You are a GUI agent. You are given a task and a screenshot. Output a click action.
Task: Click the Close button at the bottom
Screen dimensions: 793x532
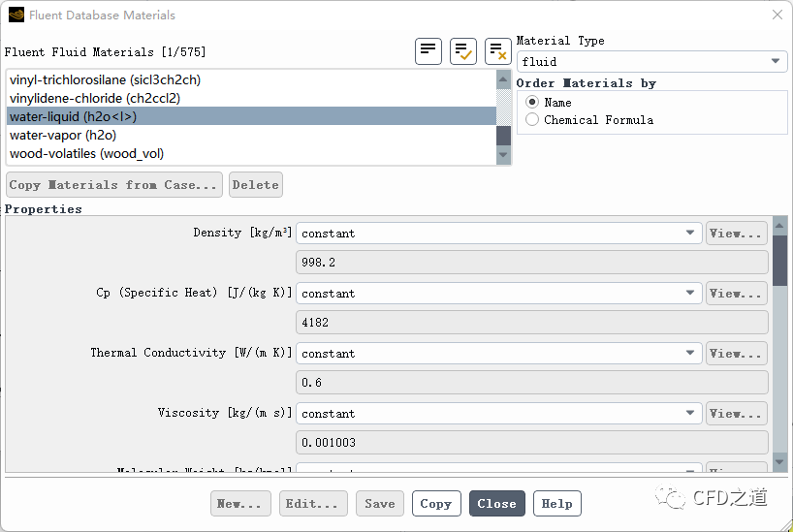[x=497, y=504]
